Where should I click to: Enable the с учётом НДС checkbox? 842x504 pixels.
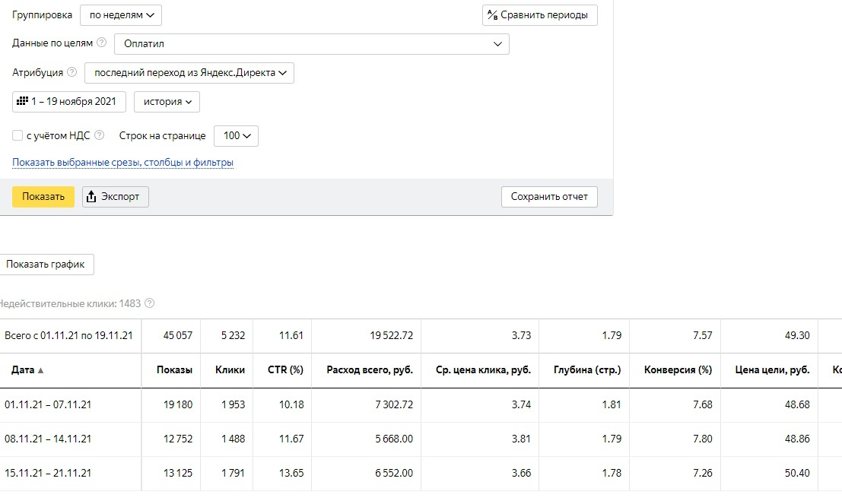tap(17, 136)
